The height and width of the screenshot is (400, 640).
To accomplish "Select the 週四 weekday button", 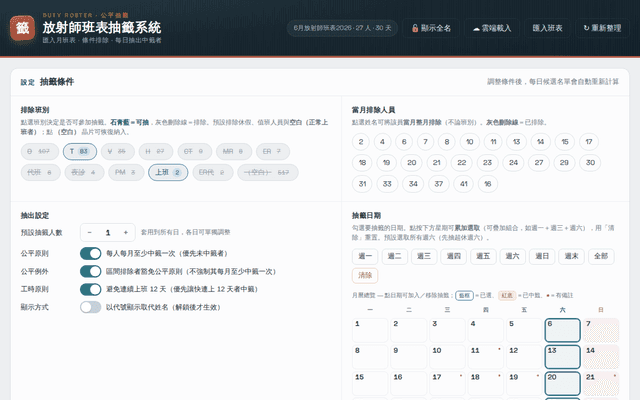I will [453, 256].
